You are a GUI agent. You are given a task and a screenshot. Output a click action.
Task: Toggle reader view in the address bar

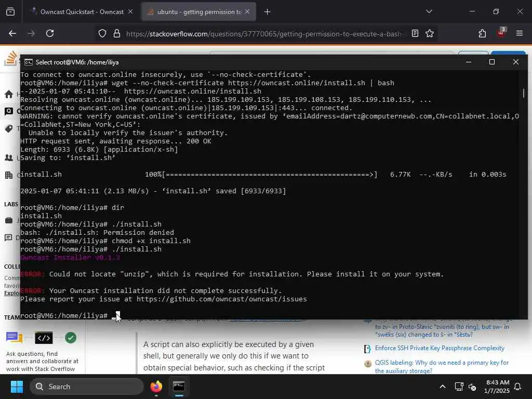[x=415, y=33]
